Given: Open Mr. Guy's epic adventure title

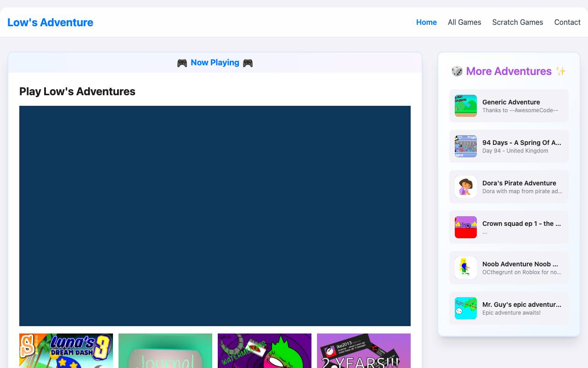Looking at the screenshot, I should (x=522, y=305).
